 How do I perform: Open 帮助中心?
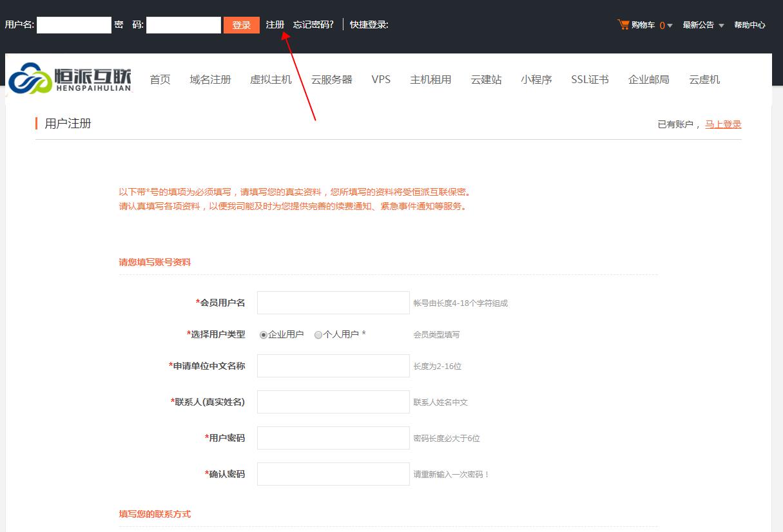coord(749,24)
